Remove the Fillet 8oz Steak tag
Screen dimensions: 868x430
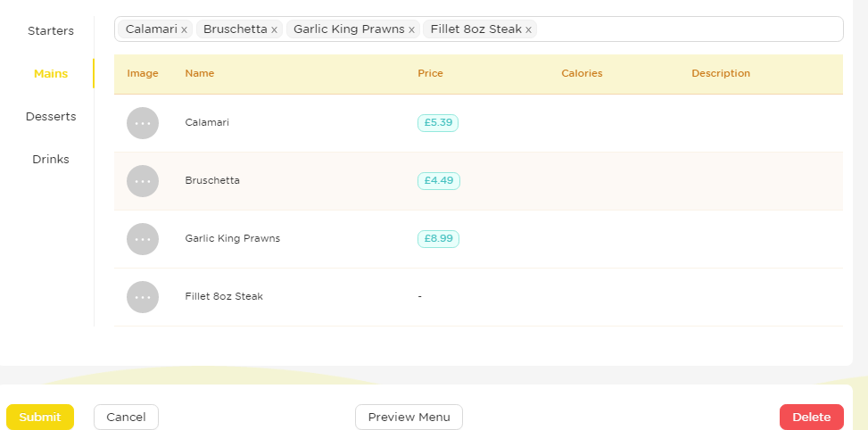click(x=528, y=29)
